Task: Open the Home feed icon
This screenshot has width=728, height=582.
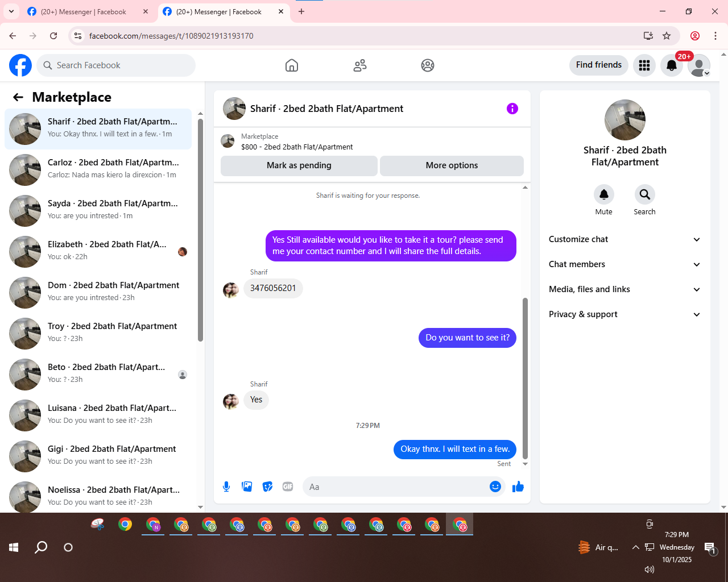Action: coord(292,65)
